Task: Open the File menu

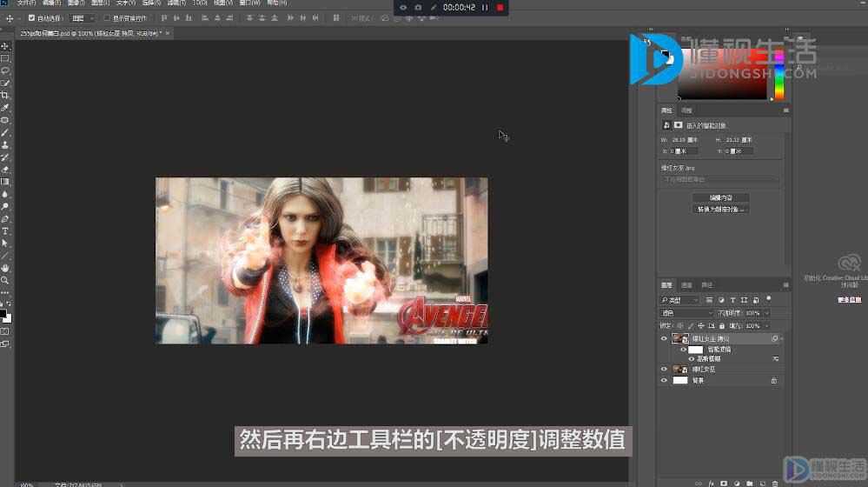Action: pyautogui.click(x=25, y=3)
